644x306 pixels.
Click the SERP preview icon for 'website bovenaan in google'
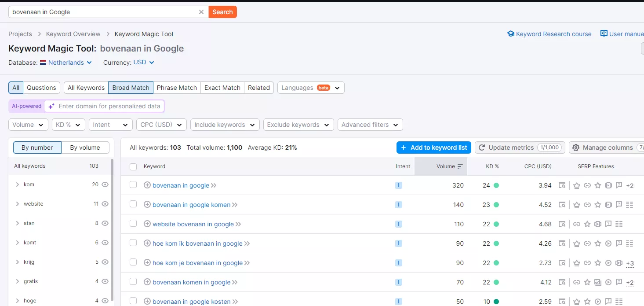(x=562, y=224)
